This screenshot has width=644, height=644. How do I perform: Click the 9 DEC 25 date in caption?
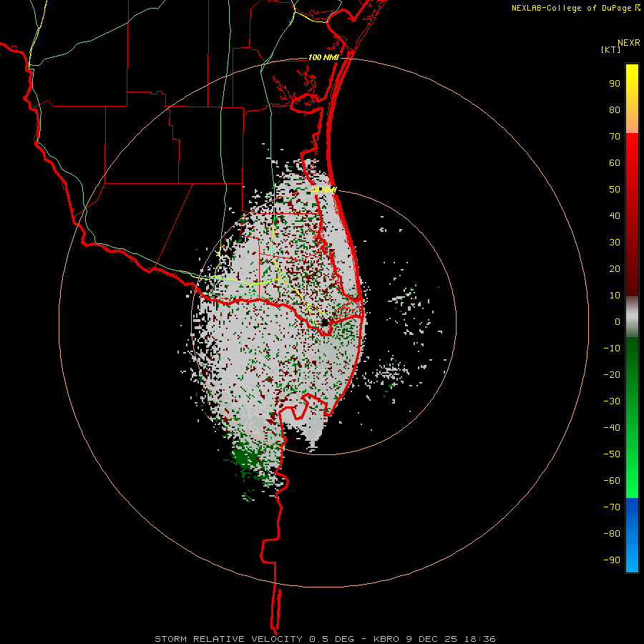(x=431, y=639)
